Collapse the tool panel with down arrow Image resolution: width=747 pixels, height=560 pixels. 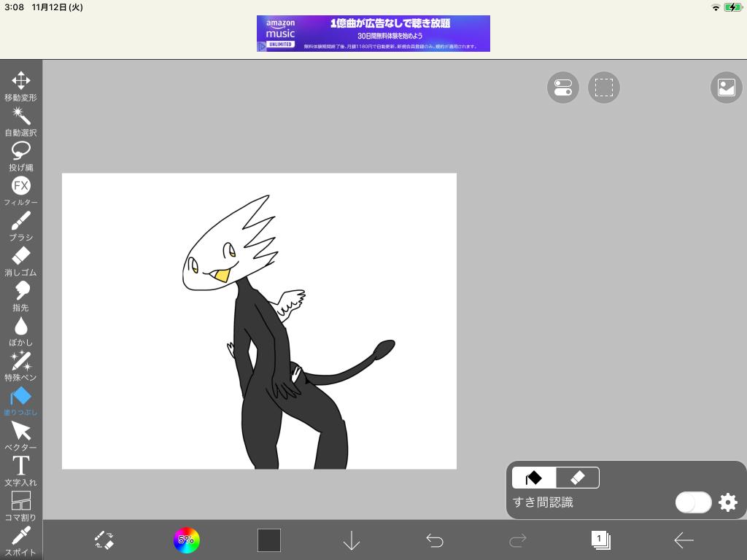tap(352, 540)
